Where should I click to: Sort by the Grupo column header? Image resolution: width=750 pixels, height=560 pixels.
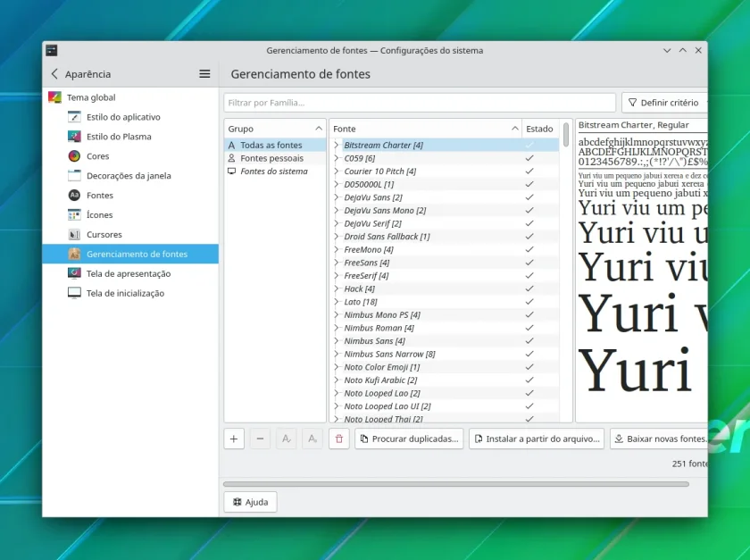[275, 129]
